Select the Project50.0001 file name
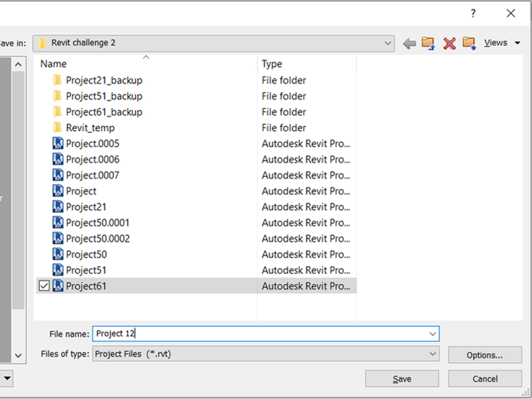This screenshot has width=532, height=399. pyautogui.click(x=98, y=223)
